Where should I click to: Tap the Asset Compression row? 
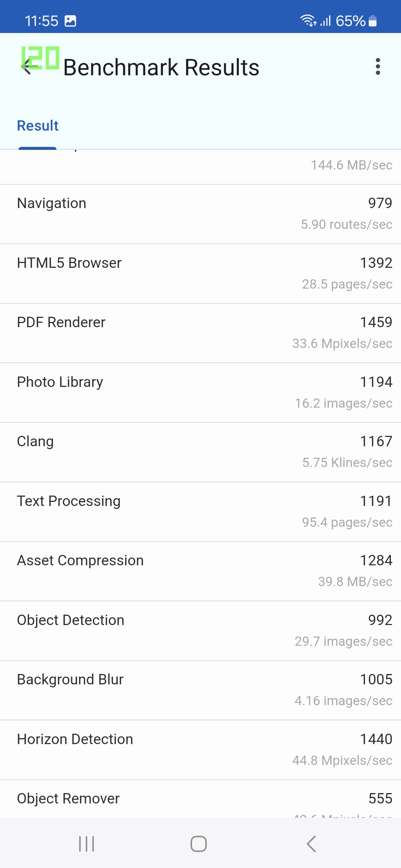pos(200,571)
